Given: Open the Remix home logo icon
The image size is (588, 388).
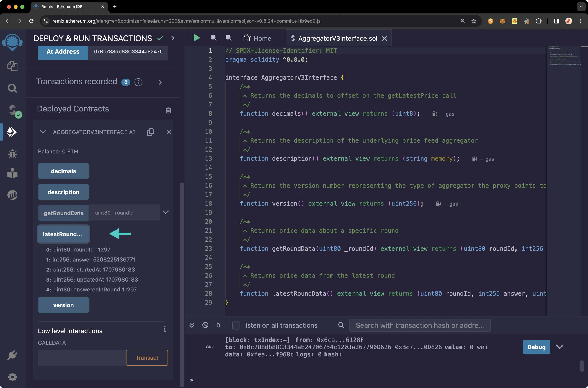Looking at the screenshot, I should pos(12,42).
